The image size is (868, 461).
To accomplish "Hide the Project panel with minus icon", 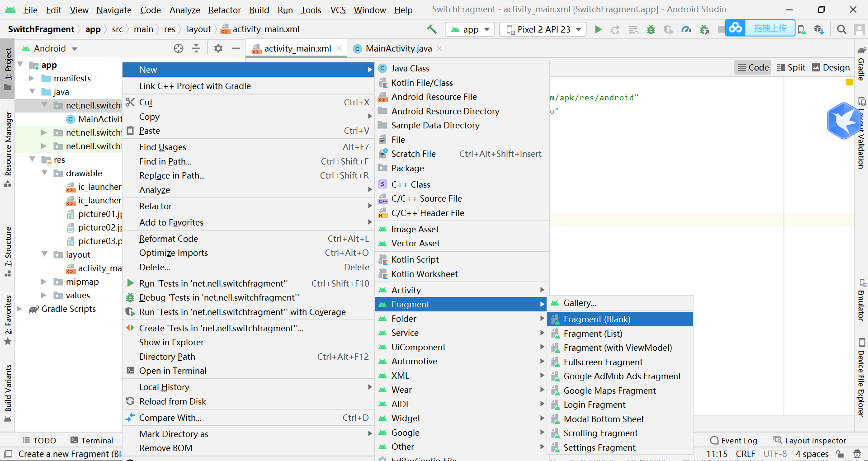I will pos(236,48).
